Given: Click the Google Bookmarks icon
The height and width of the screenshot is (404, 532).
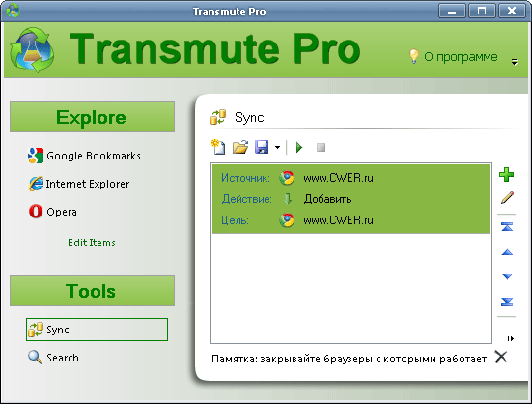Looking at the screenshot, I should click(36, 156).
